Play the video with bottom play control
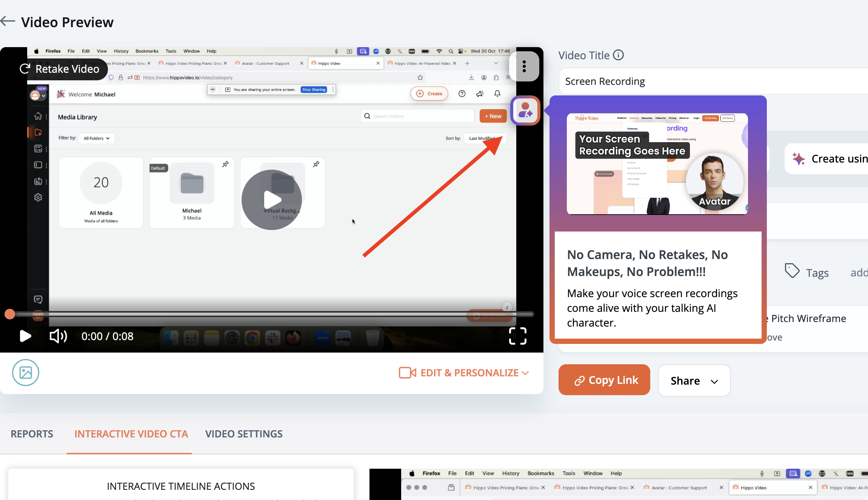Image resolution: width=868 pixels, height=500 pixels. 25,336
